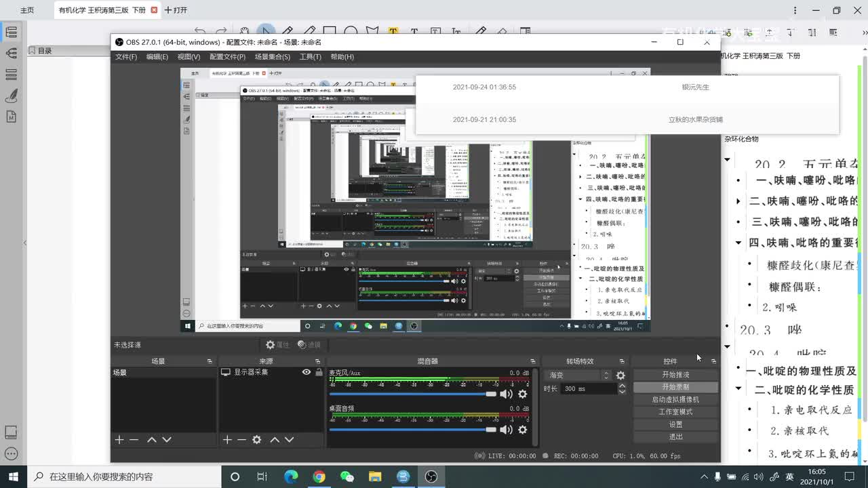Switch to the 主页 tab

(27, 10)
